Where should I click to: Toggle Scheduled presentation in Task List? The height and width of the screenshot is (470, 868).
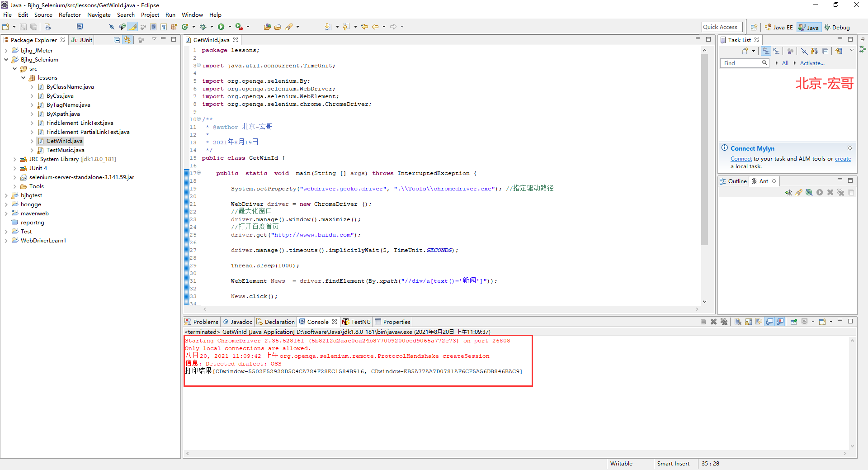(776, 51)
